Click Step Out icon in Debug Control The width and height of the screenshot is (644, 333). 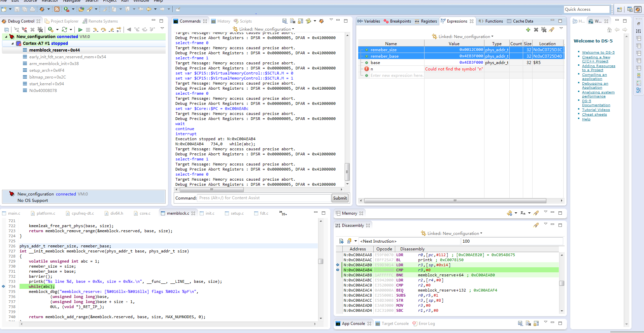(x=111, y=30)
